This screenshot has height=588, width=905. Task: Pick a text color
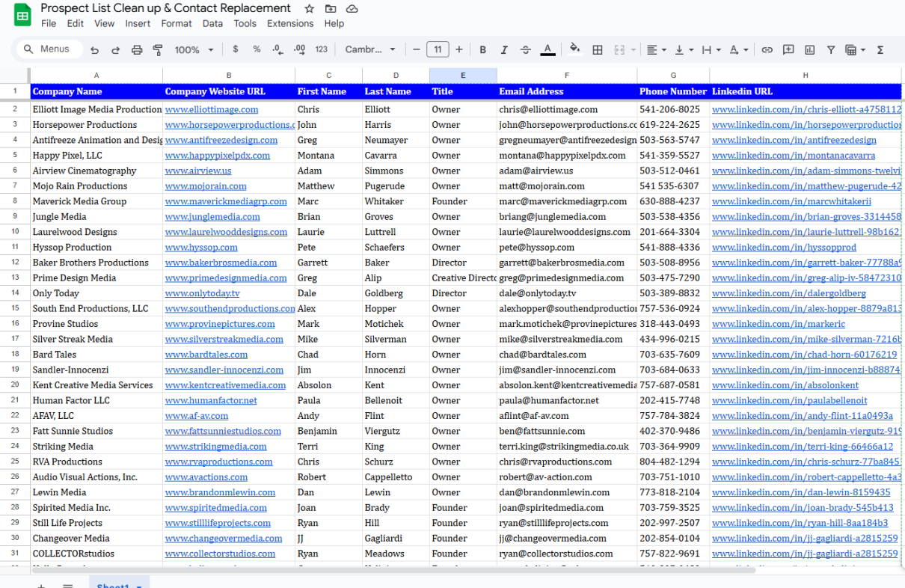pyautogui.click(x=548, y=50)
